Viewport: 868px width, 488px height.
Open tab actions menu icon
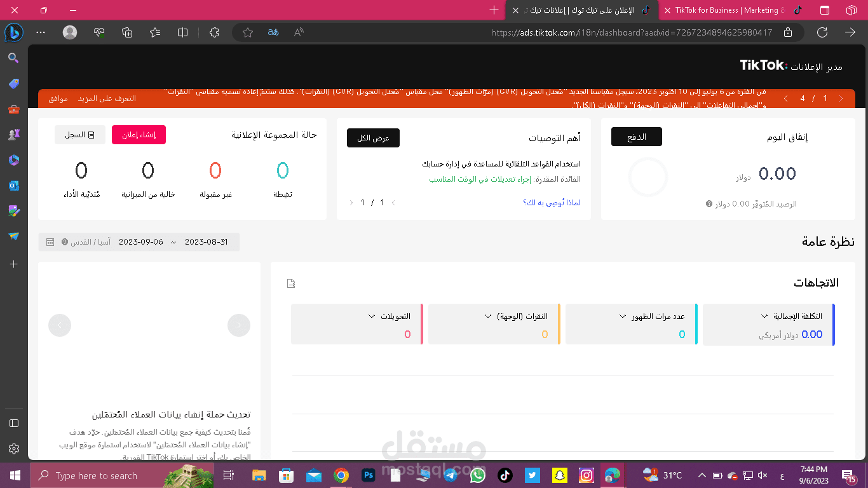click(x=825, y=10)
